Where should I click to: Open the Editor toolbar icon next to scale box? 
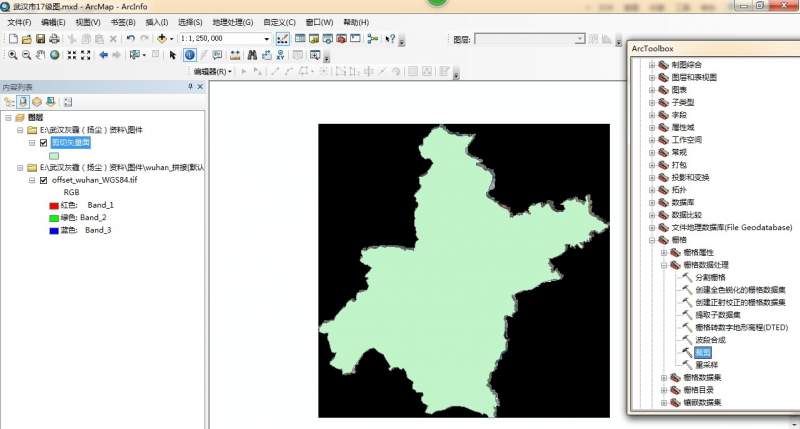[282, 39]
